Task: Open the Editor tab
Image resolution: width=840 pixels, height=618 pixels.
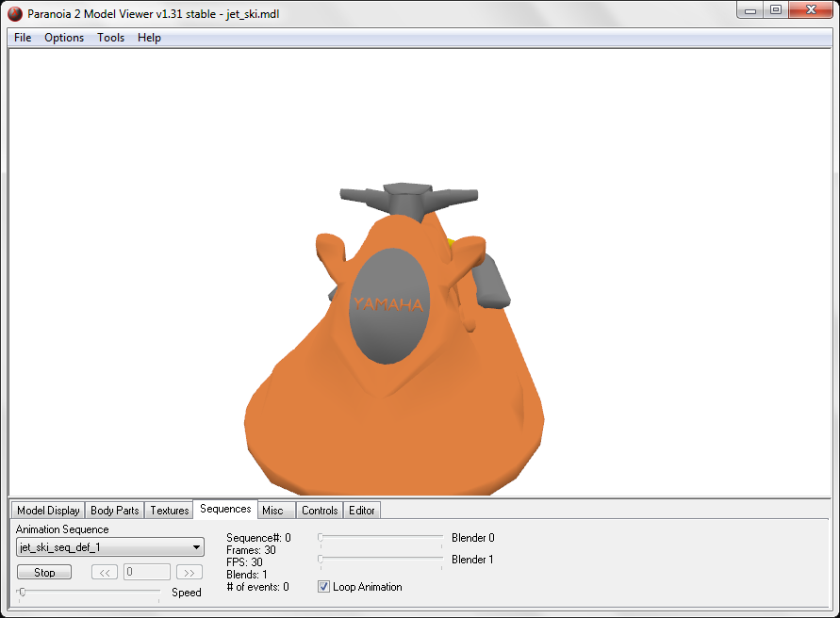Action: 362,511
